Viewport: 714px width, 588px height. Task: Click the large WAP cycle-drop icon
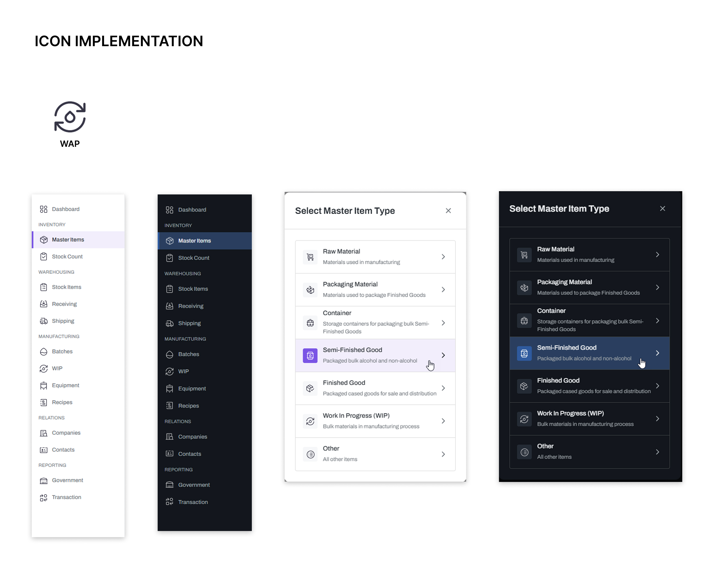pos(70,117)
